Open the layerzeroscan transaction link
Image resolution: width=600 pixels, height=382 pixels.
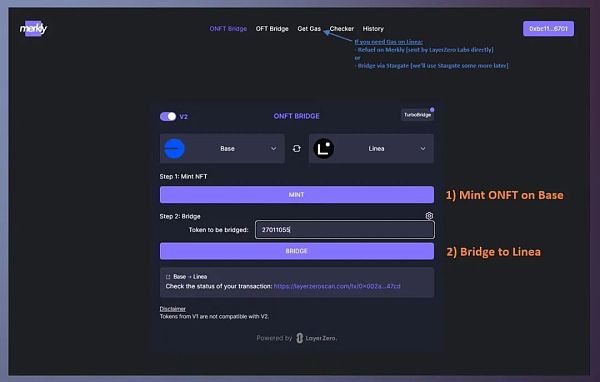pyautogui.click(x=337, y=286)
